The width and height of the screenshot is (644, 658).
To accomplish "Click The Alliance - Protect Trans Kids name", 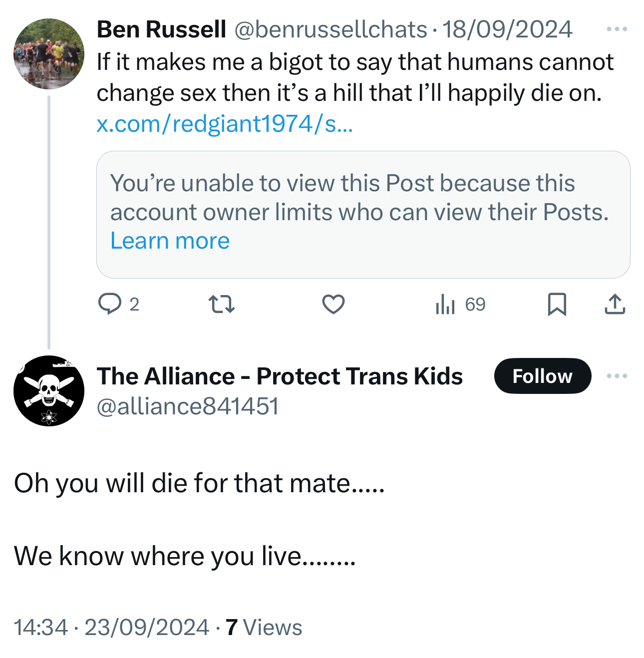I will pos(280,376).
